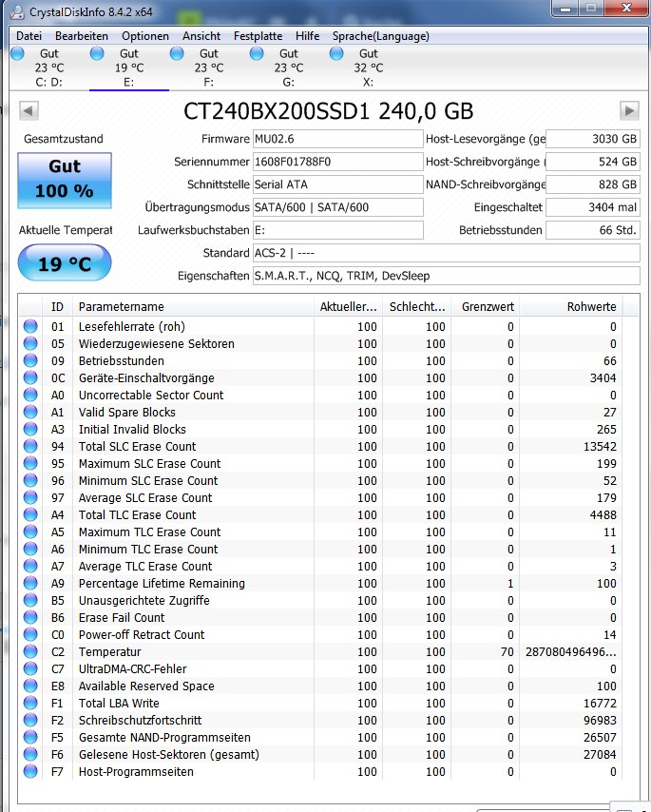
Task: Open the Sprache(Language) menu
Action: tap(381, 36)
